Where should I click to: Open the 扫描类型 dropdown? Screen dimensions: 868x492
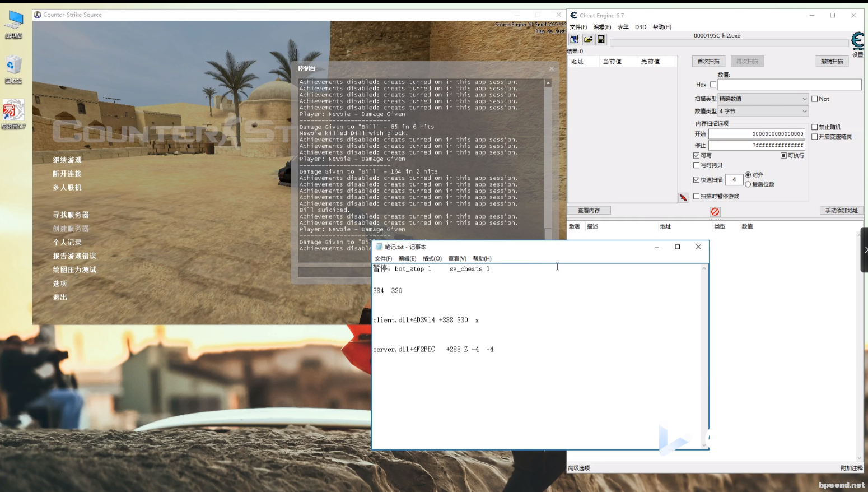(763, 99)
